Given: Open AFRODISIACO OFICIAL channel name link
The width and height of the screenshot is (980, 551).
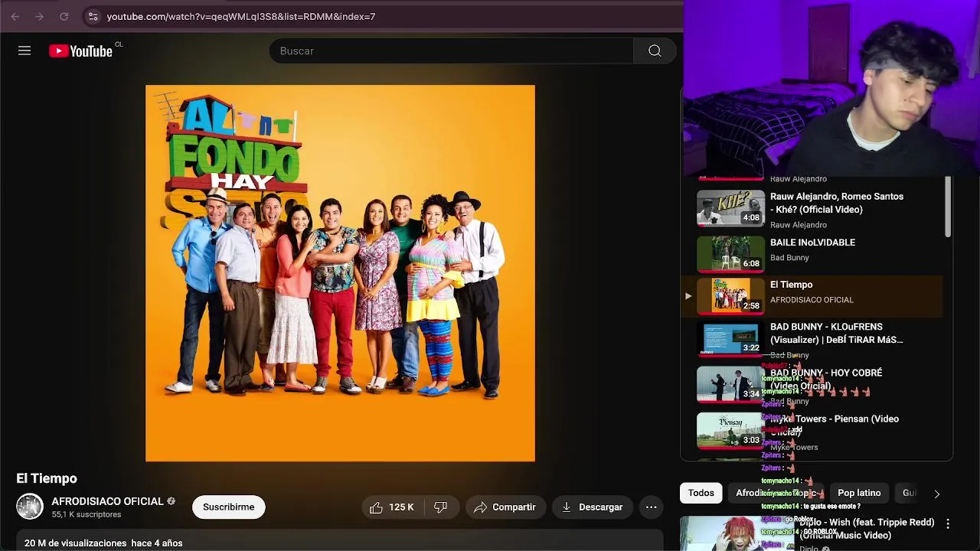Looking at the screenshot, I should pyautogui.click(x=107, y=501).
